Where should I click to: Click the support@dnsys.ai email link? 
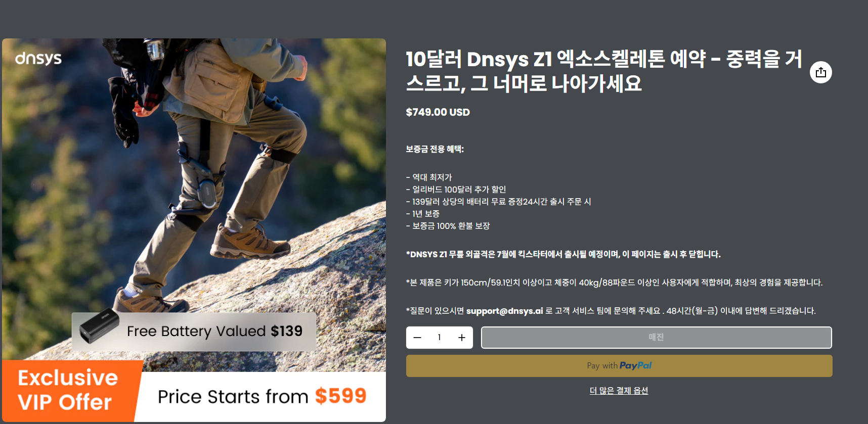[x=504, y=311]
